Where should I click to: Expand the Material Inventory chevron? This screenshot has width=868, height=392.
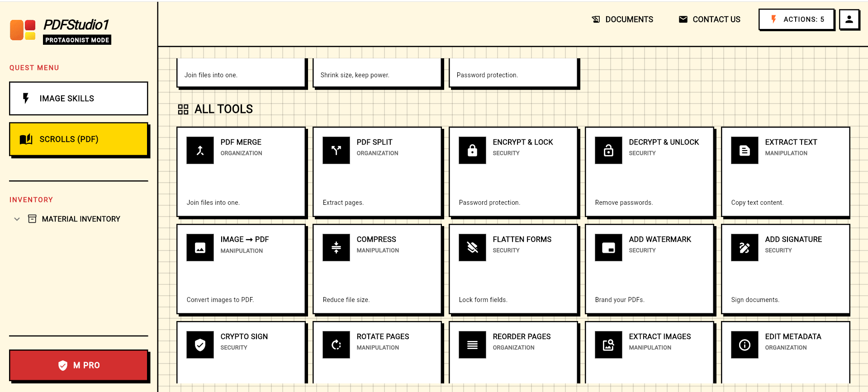[17, 219]
